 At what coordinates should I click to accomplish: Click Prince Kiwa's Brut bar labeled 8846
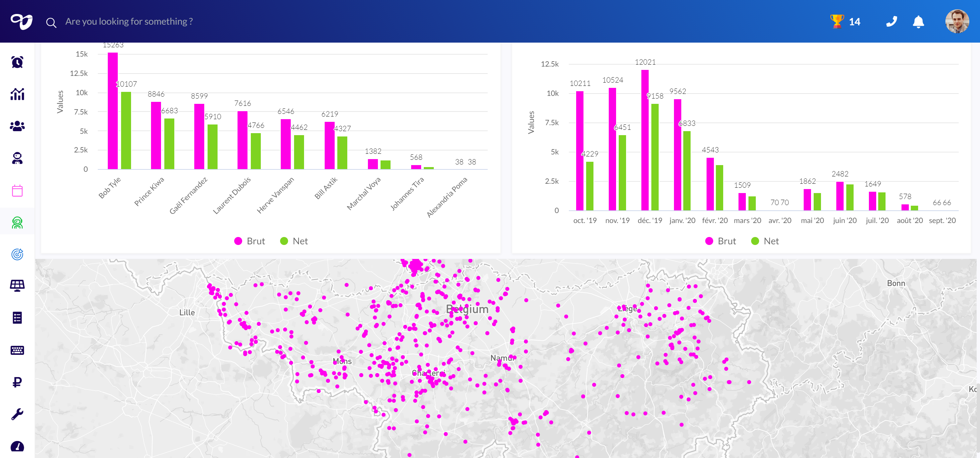(156, 135)
